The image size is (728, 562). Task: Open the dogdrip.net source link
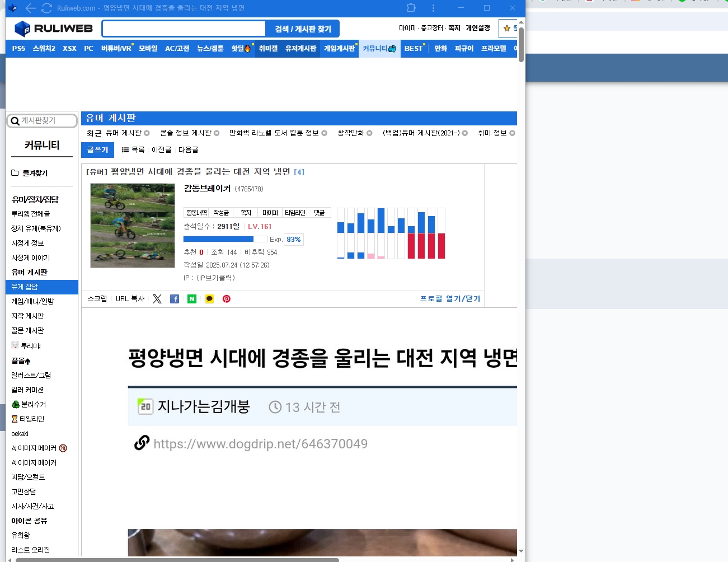(260, 444)
